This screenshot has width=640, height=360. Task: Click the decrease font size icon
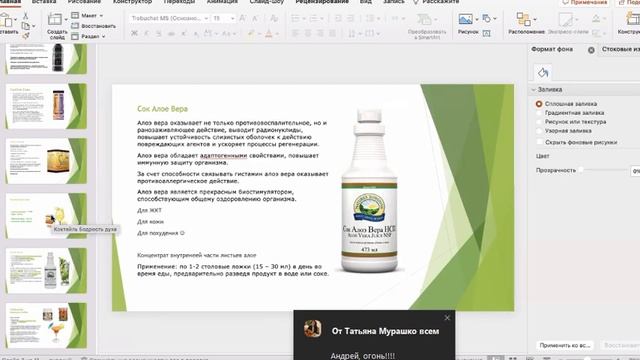pos(255,18)
